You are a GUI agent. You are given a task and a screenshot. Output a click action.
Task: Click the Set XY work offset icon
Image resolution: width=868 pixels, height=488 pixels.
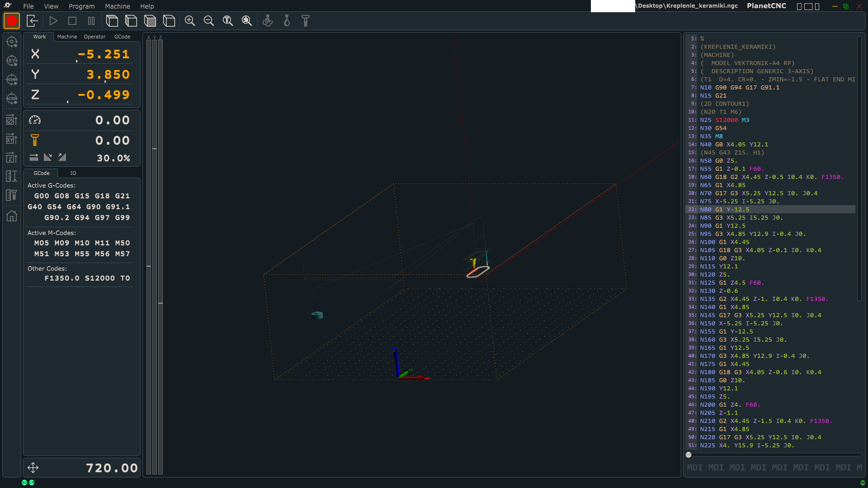coord(12,139)
